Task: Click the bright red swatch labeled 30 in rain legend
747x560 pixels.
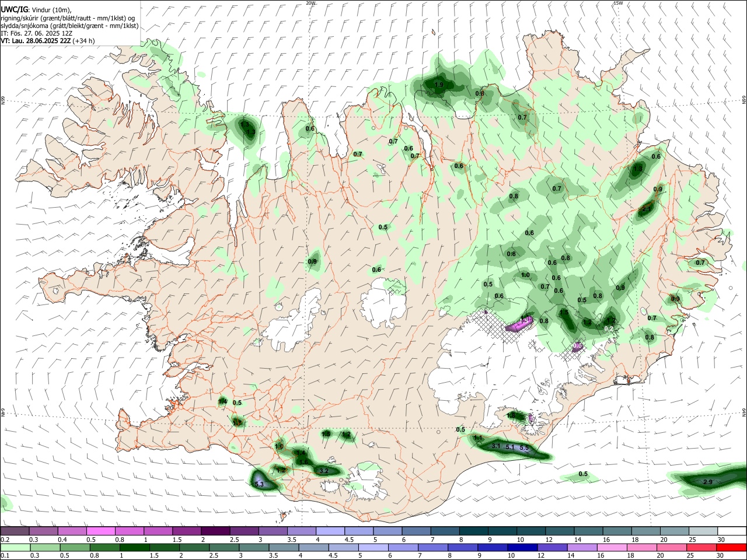Action: [732, 548]
